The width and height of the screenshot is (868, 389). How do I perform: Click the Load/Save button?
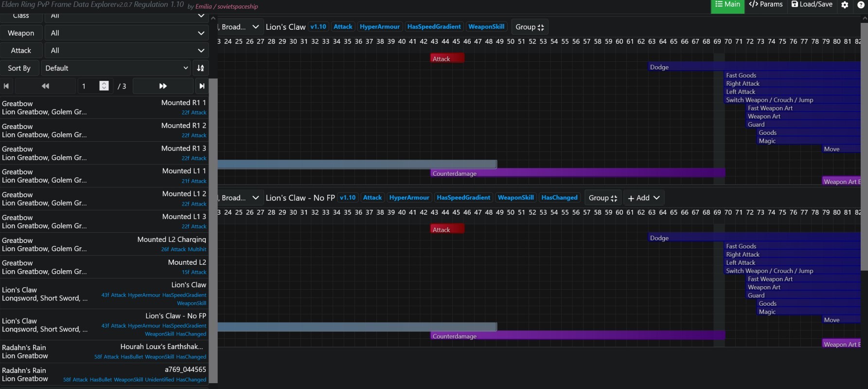(812, 5)
